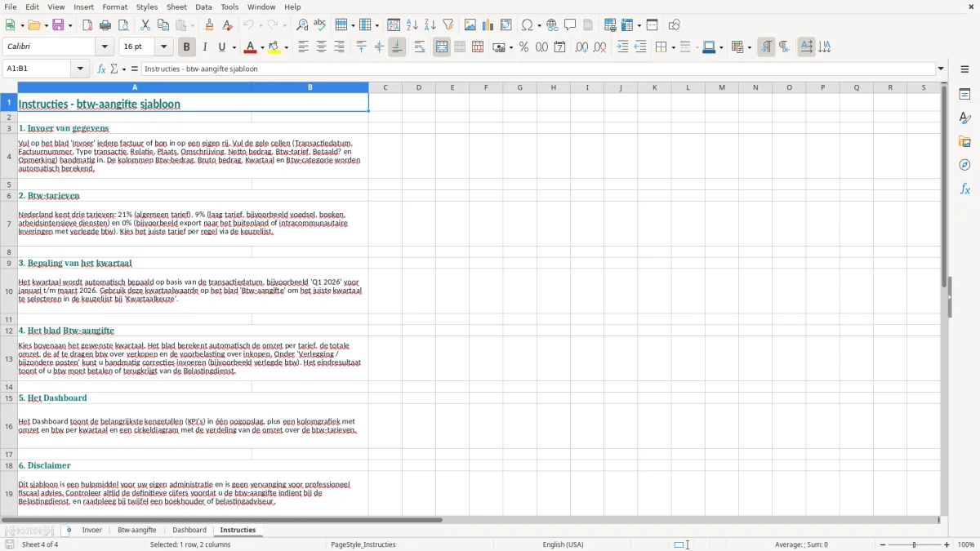Click the 100% zoom level
The height and width of the screenshot is (551, 980).
click(966, 544)
